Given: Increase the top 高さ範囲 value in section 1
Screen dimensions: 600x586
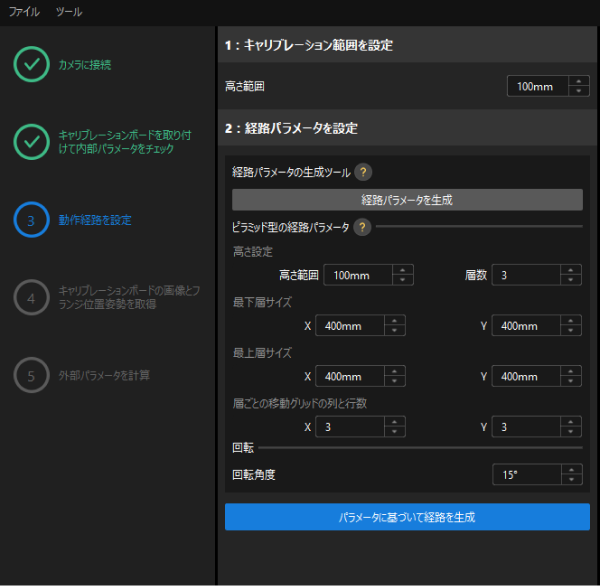Looking at the screenshot, I should 578,81.
